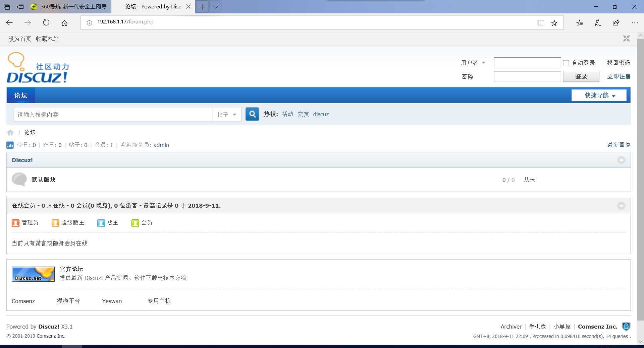Add page to favorites star icon
644x348 pixels.
[x=554, y=23]
